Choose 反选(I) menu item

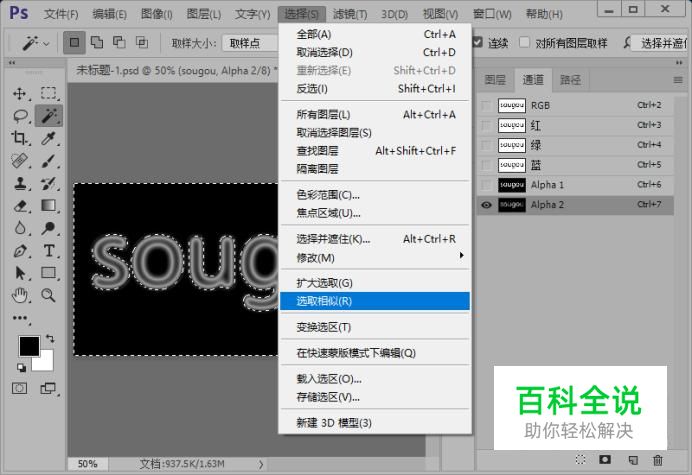click(x=375, y=89)
